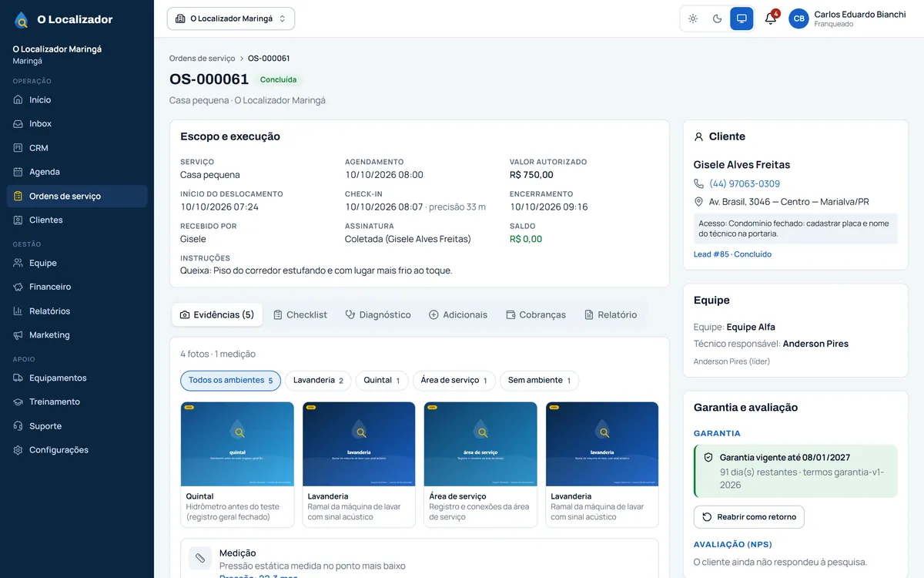The height and width of the screenshot is (578, 924).
Task: Switch to light theme sun icon
Action: 693,18
